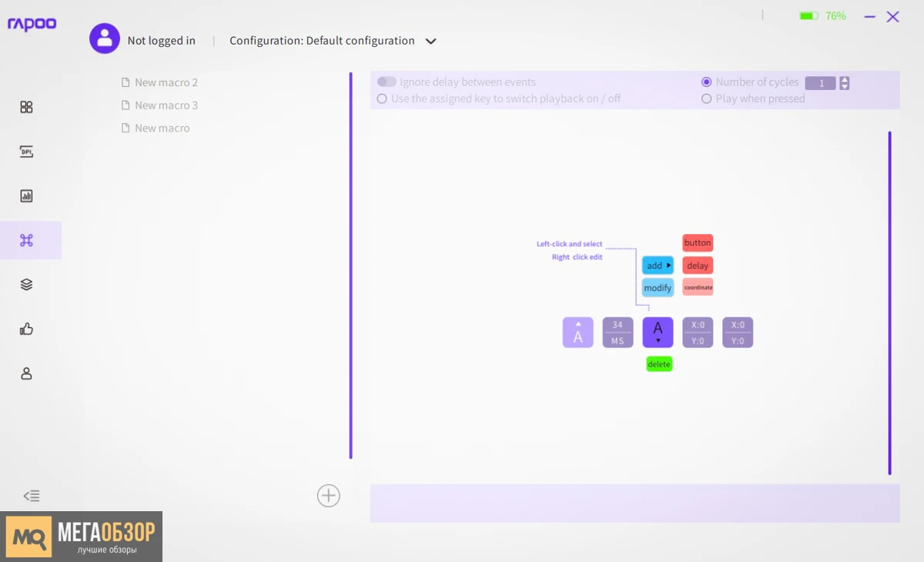The height and width of the screenshot is (562, 924).
Task: Add a new macro with plus icon
Action: coord(329,496)
